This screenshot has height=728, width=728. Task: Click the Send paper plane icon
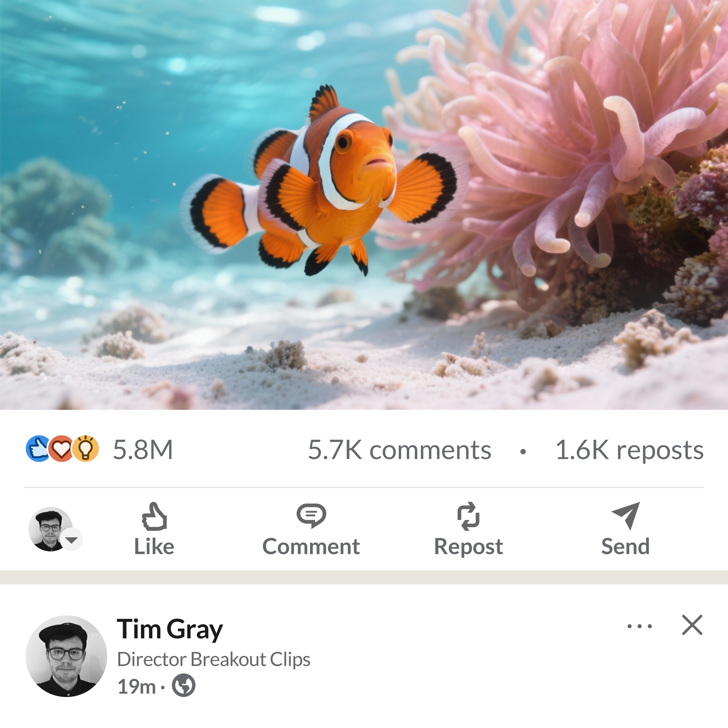626,515
